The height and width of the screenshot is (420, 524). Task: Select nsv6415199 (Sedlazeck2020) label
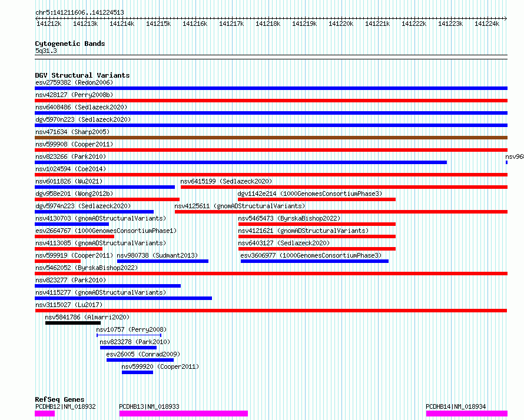coord(226,181)
